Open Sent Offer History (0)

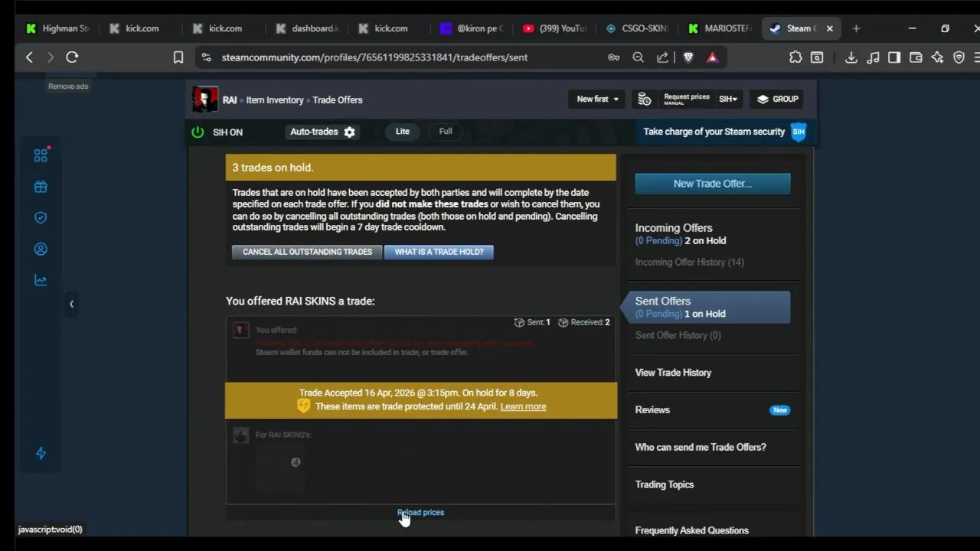678,335
